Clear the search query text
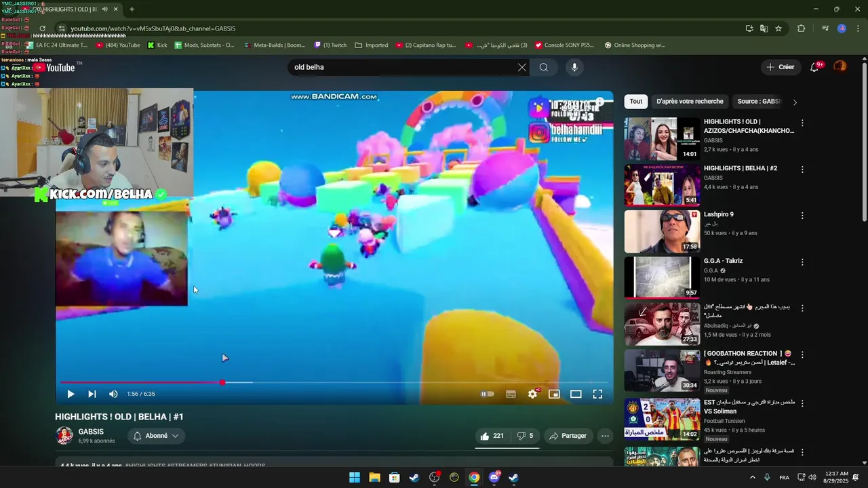Screen dimensions: 868x488 (521, 67)
